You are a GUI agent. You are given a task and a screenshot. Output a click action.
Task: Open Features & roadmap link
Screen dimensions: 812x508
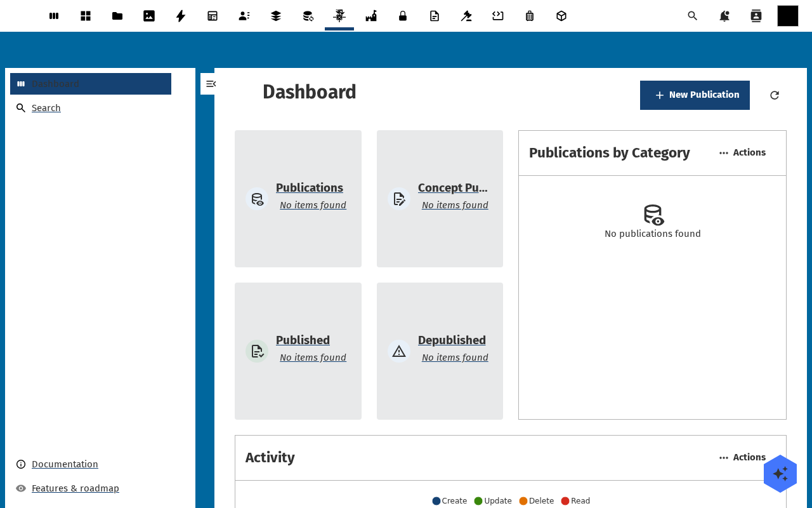pos(75,488)
